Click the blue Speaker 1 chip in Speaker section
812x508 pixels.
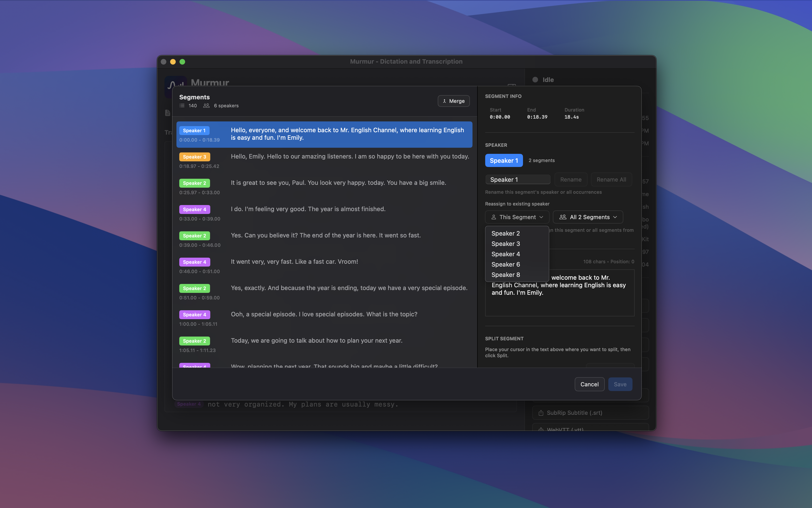tap(504, 161)
